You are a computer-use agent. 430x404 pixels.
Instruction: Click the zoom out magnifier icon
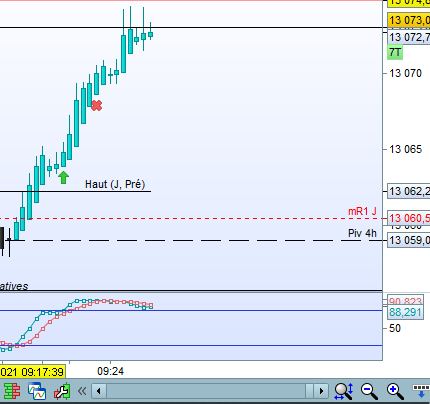pos(369,391)
